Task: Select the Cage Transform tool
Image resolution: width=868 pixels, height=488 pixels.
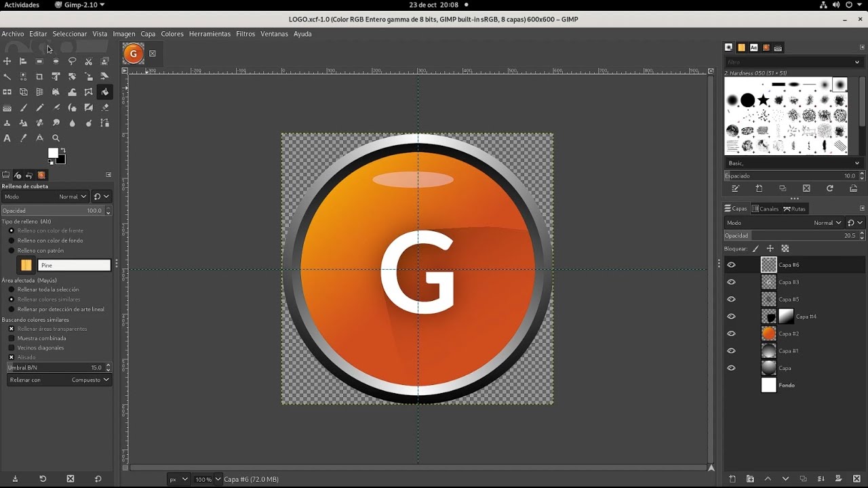Action: click(x=88, y=92)
